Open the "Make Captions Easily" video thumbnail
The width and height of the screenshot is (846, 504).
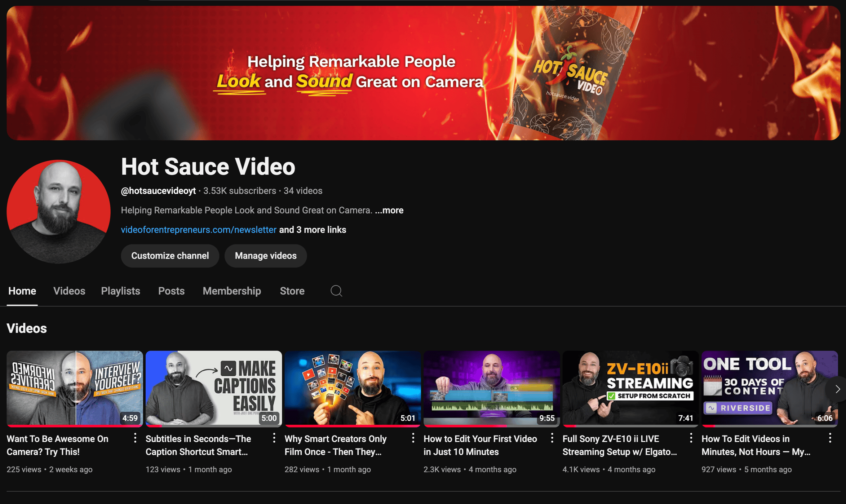[x=214, y=389]
